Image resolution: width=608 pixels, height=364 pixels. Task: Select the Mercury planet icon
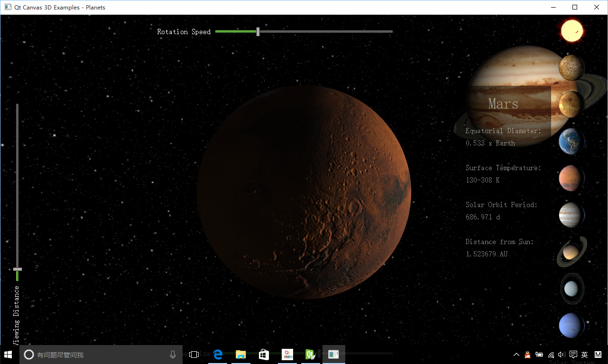click(571, 68)
